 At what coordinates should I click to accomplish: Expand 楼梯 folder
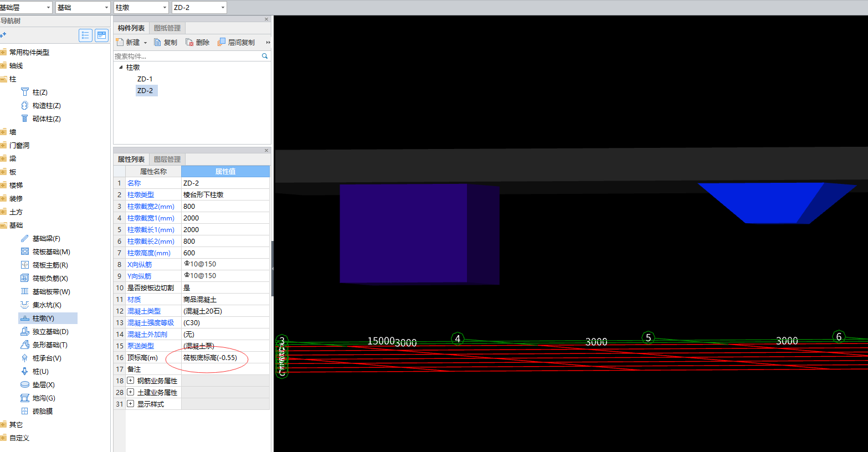pos(3,185)
